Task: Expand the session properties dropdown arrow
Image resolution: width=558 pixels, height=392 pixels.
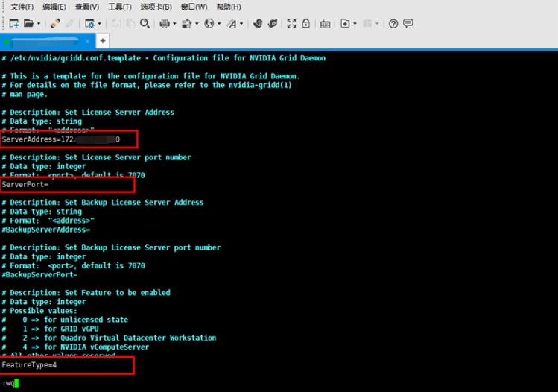Action: pos(99,24)
